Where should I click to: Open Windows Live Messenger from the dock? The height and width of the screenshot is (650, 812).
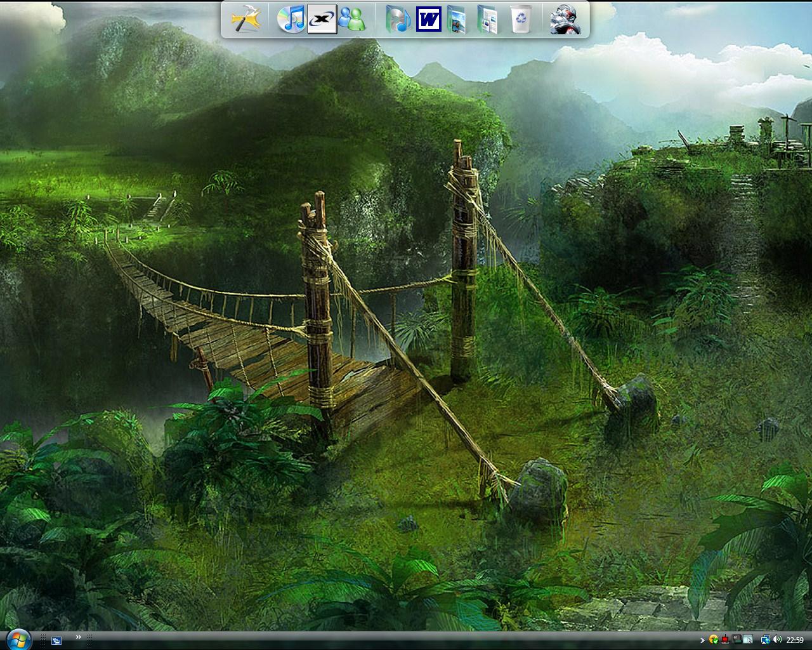click(352, 19)
